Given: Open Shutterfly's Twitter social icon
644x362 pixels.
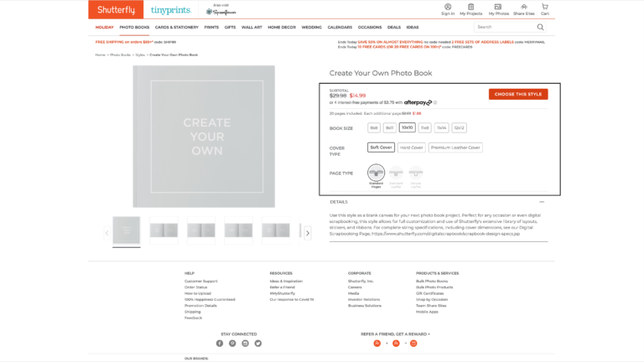Looking at the screenshot, I should pyautogui.click(x=258, y=344).
